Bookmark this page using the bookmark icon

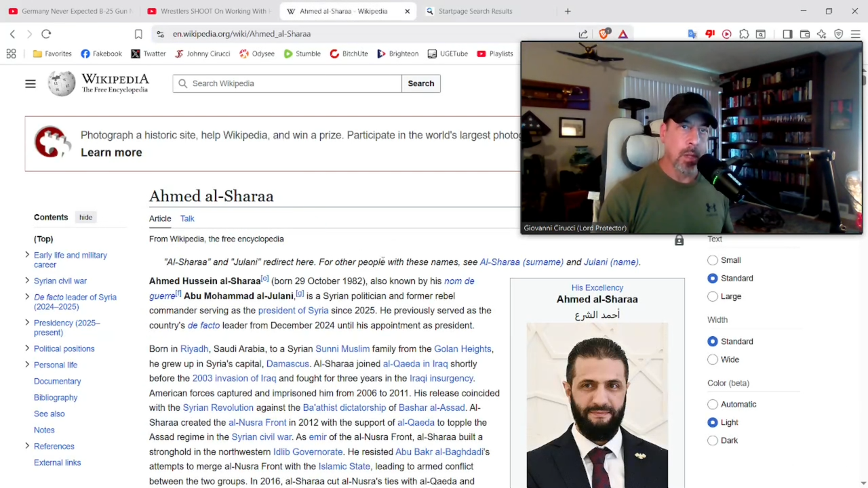click(138, 34)
